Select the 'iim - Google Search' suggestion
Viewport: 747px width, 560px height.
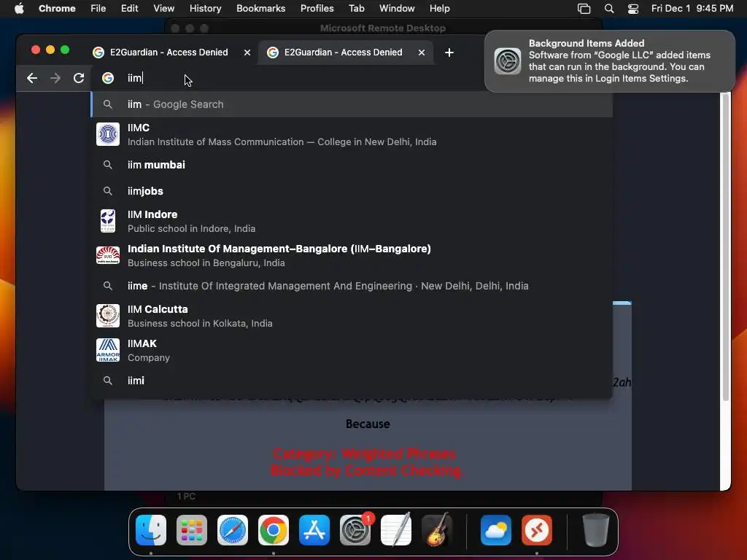coord(352,104)
